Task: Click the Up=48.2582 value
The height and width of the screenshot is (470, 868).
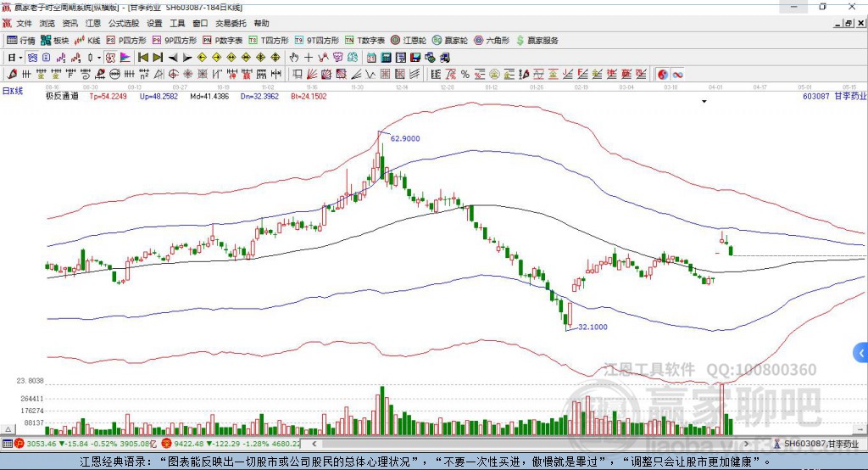Action: pyautogui.click(x=159, y=96)
